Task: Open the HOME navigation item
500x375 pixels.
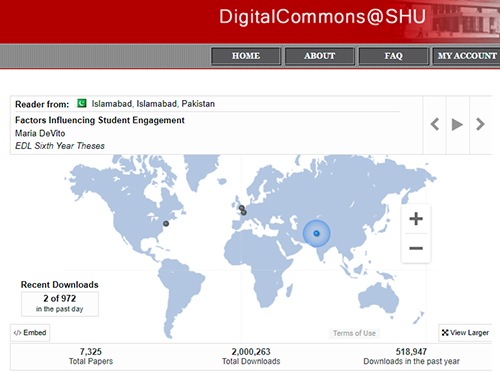Action: [x=246, y=56]
